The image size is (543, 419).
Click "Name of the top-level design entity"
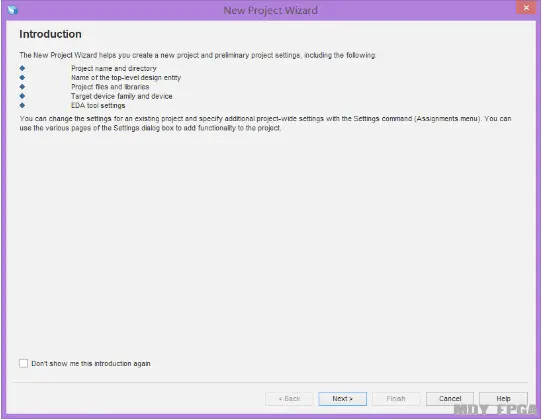pos(126,78)
